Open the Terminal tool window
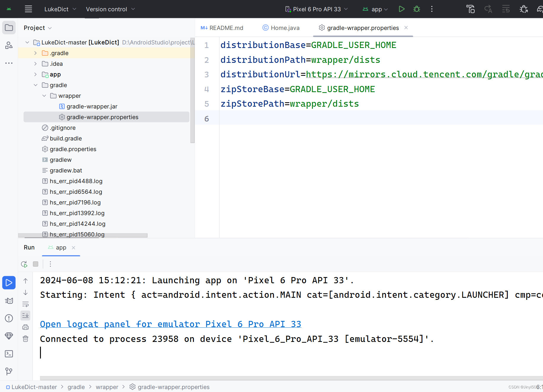The height and width of the screenshot is (392, 543). (x=9, y=354)
